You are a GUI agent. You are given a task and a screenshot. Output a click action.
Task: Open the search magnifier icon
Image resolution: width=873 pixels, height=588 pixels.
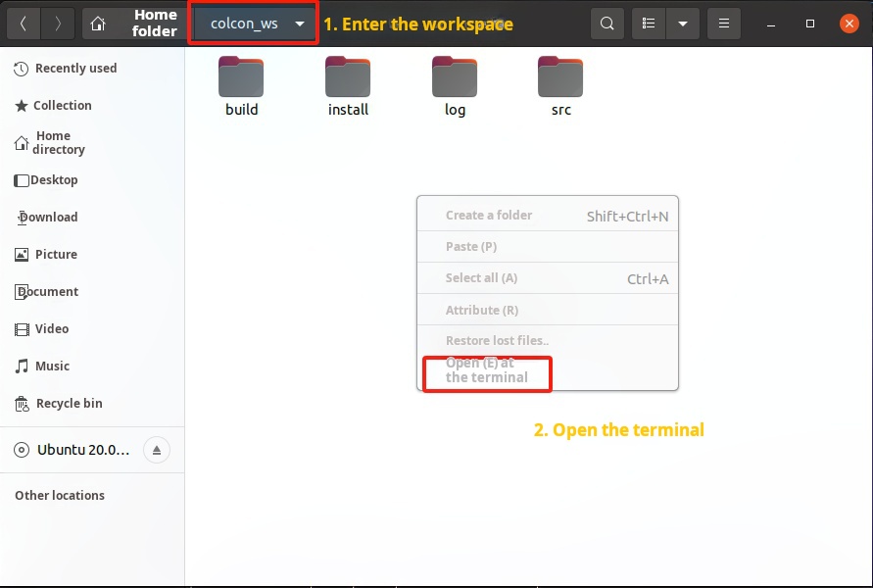(607, 24)
